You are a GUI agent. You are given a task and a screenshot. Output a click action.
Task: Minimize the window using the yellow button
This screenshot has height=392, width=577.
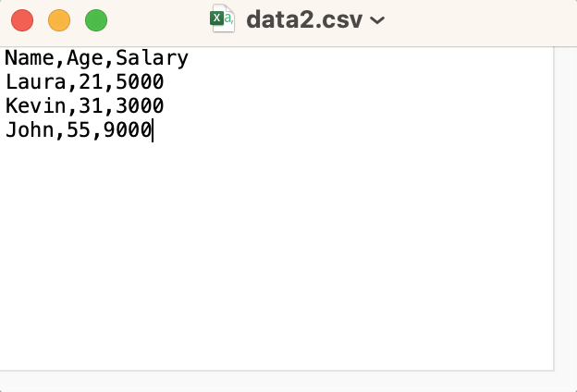[58, 19]
